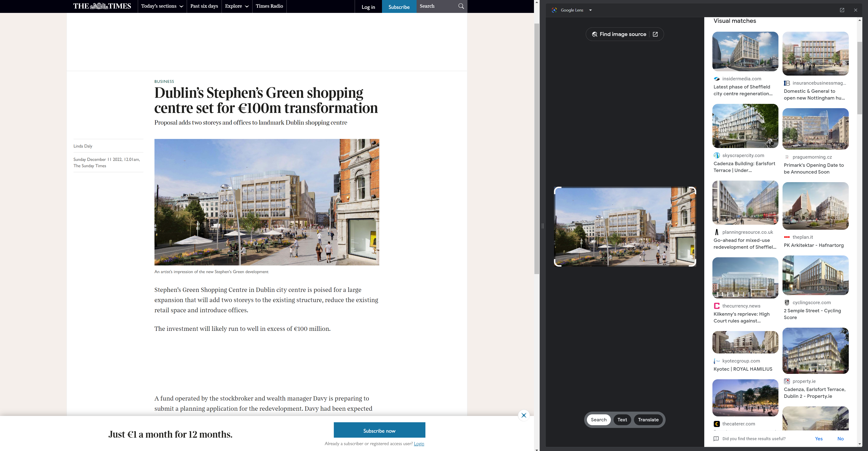This screenshot has width=868, height=451.
Task: Click the selected image in Lens panel
Action: [x=625, y=227]
